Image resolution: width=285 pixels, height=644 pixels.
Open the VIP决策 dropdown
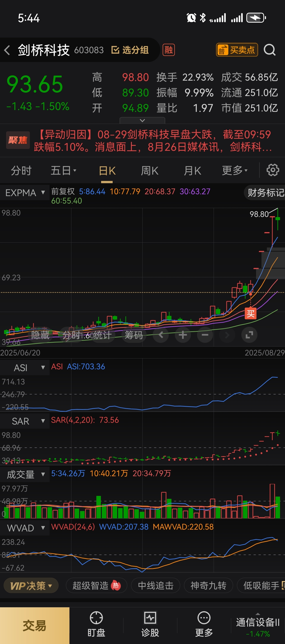[31, 586]
